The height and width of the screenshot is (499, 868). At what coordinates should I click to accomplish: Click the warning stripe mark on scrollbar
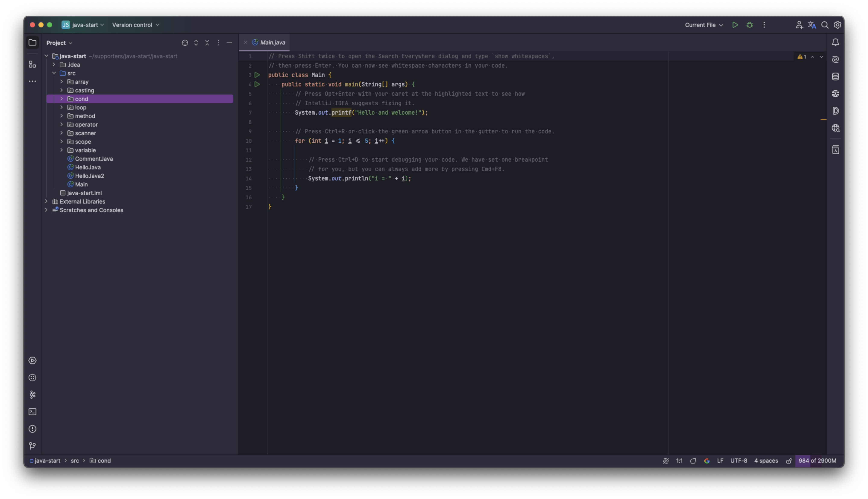[x=823, y=119]
